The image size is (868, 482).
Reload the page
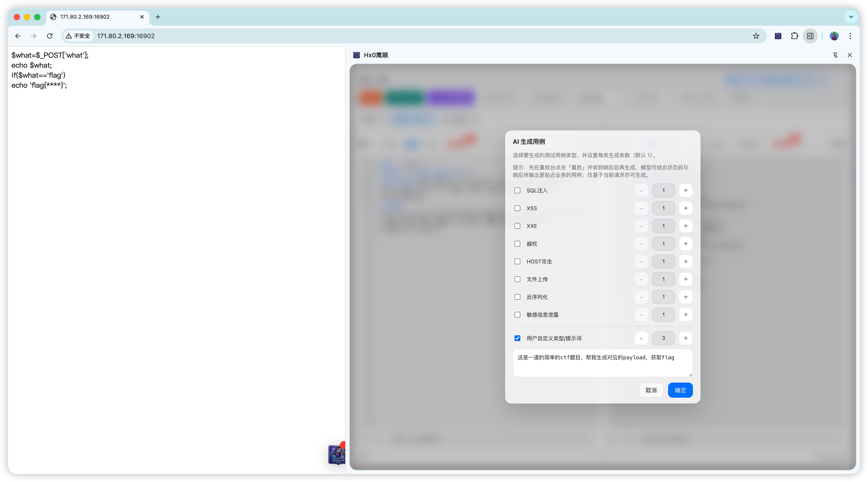49,36
